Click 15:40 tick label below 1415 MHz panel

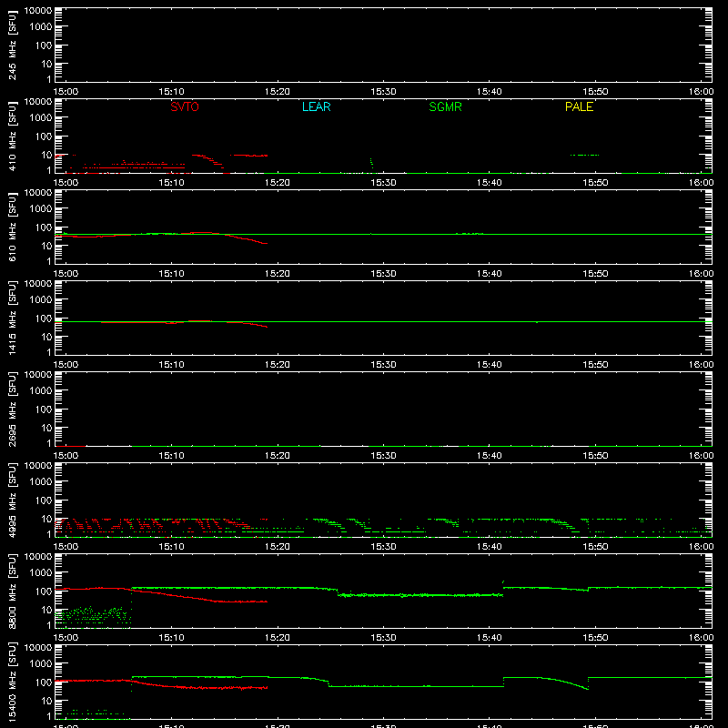point(489,365)
